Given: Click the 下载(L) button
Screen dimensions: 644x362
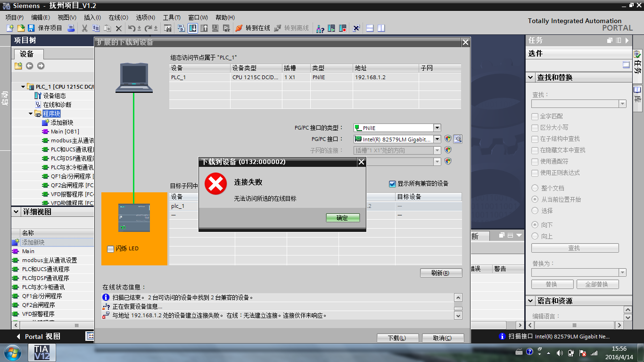Looking at the screenshot, I should tap(397, 338).
